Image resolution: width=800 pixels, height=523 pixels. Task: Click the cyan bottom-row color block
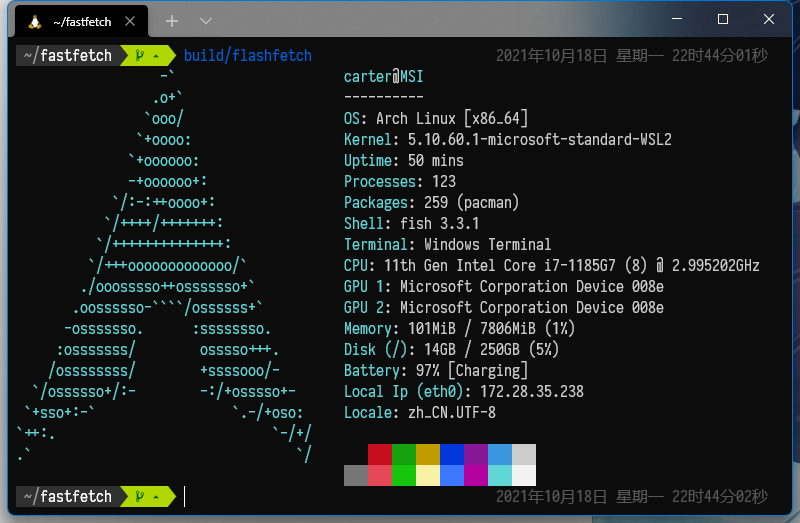coord(499,475)
